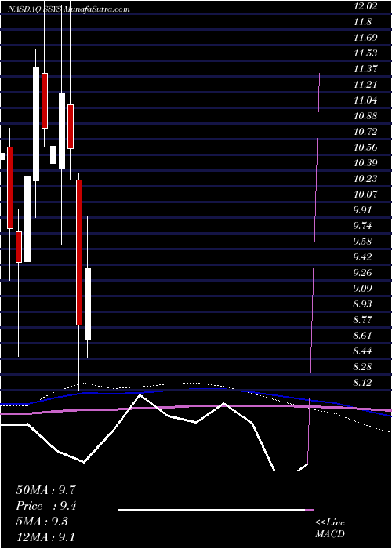Click the 11.21 price axis label
This screenshot has height=549, width=392.
365,85
